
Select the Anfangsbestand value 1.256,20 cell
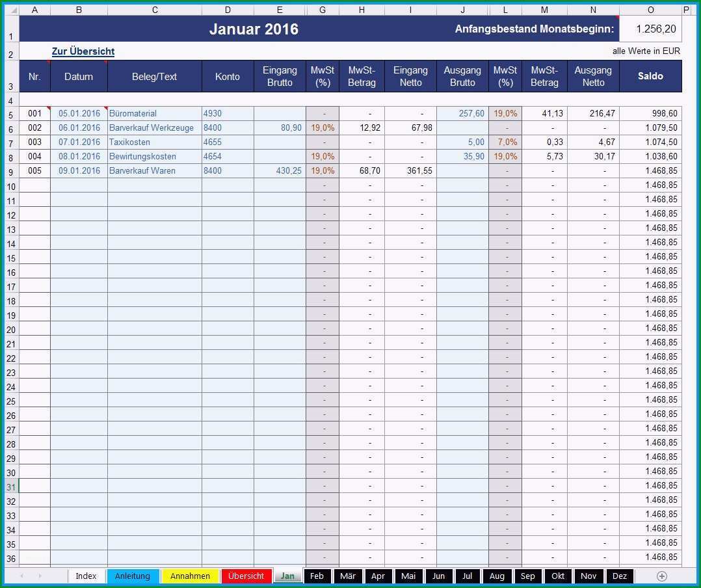pyautogui.click(x=650, y=29)
